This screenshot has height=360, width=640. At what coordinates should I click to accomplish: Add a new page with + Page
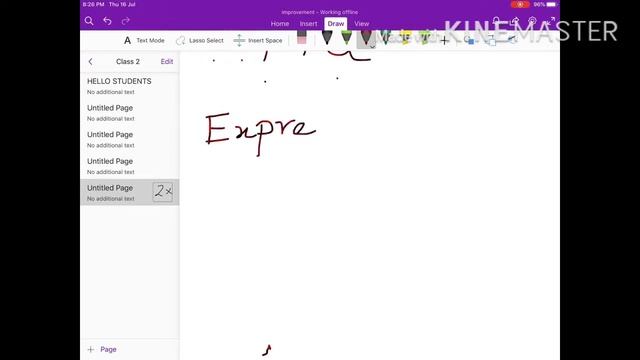tap(102, 349)
